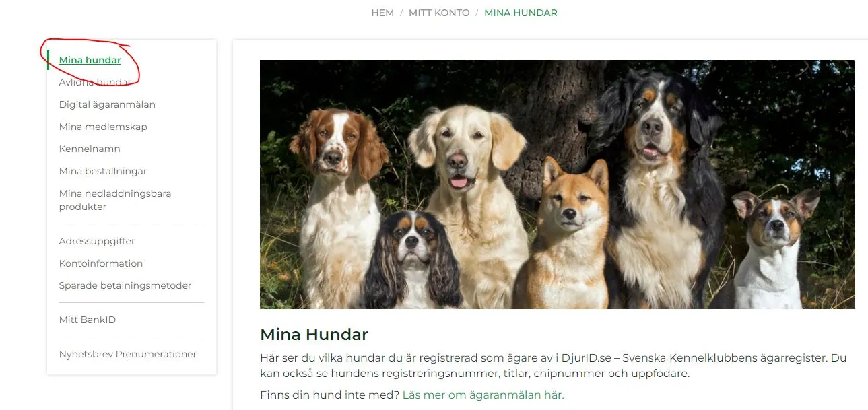The width and height of the screenshot is (868, 410).
Task: Go to Adressuppgifter settings
Action: [x=97, y=241]
